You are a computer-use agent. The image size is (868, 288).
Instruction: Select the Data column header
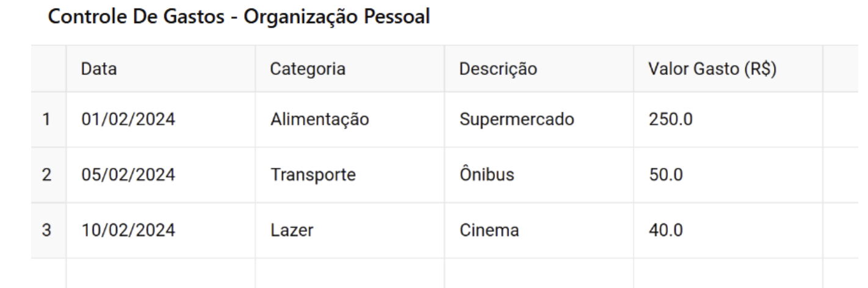[x=161, y=69]
